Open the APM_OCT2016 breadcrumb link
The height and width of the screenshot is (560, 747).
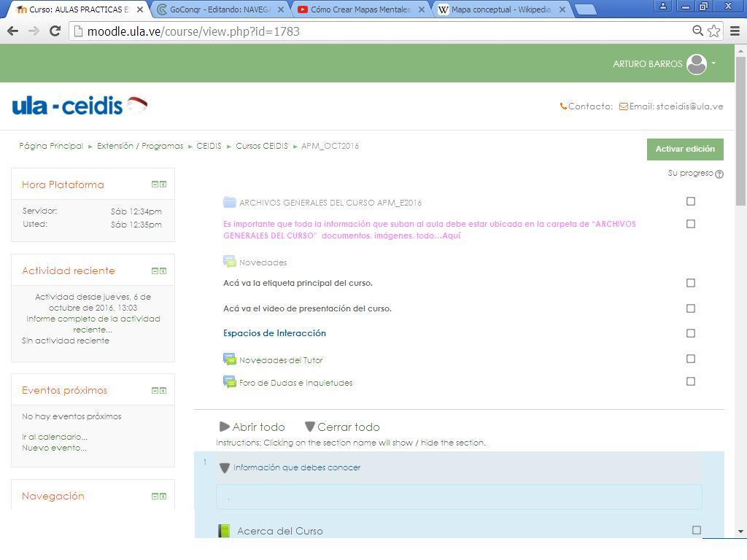pyautogui.click(x=330, y=146)
